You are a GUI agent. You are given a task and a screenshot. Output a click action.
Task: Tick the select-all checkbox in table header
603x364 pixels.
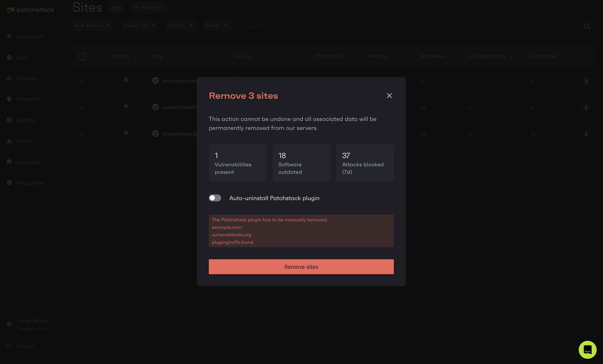[82, 57]
